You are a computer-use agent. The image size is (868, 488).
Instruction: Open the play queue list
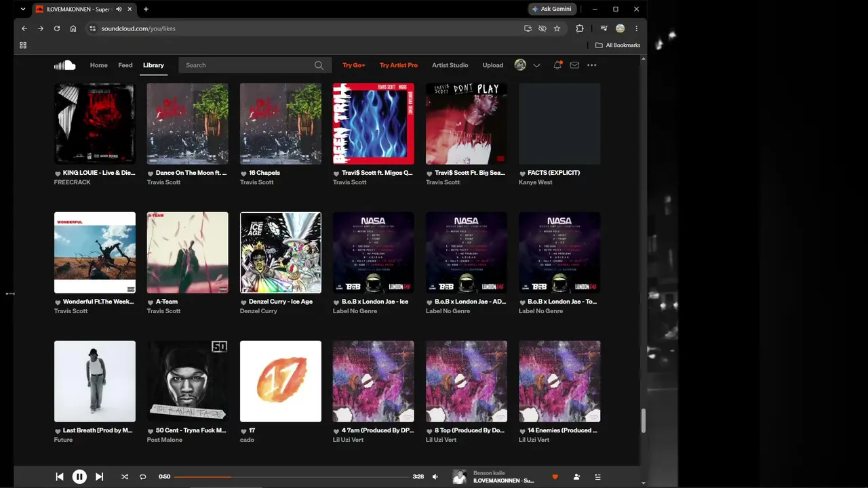point(597,476)
